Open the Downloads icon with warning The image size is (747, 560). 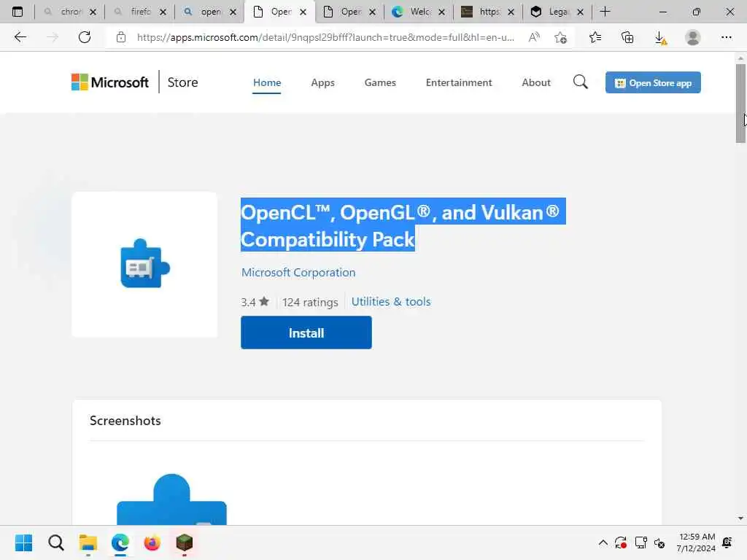(x=660, y=37)
